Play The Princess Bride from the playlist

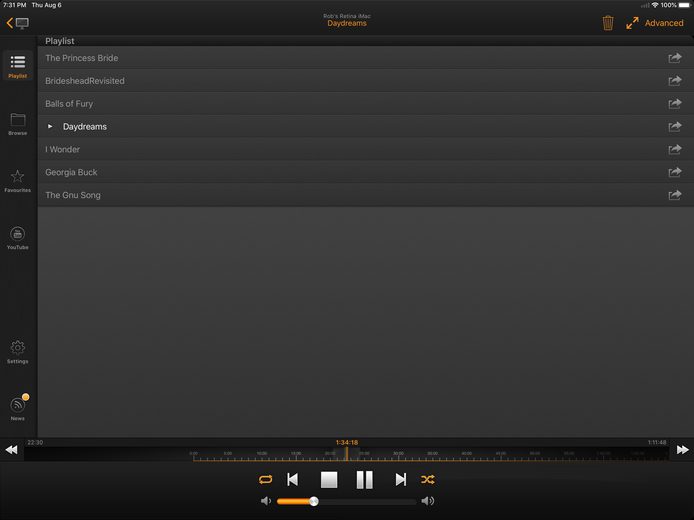coord(365,58)
